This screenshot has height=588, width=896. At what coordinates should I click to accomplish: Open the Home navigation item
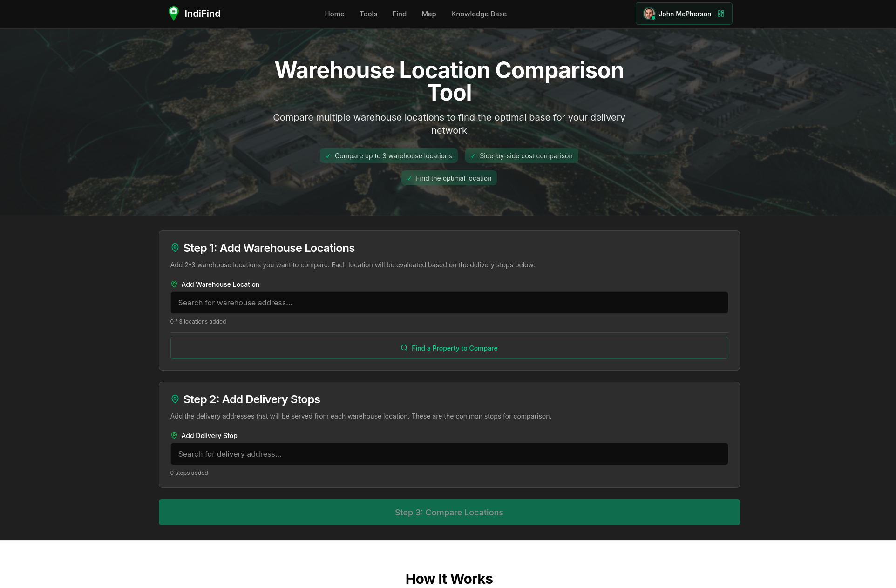point(334,14)
